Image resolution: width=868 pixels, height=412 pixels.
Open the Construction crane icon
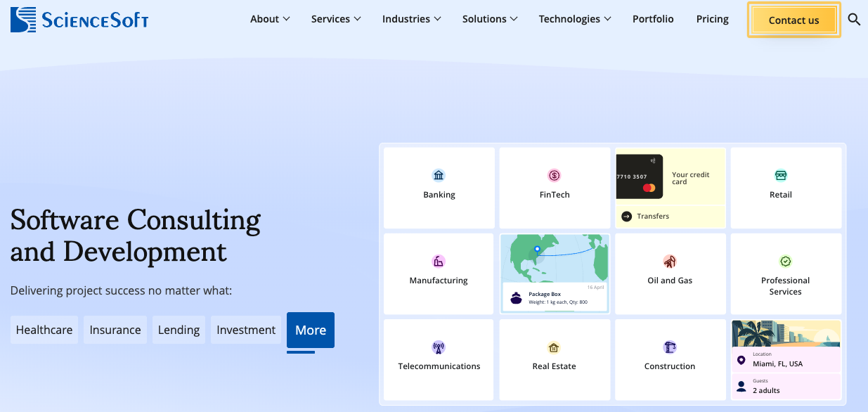670,347
